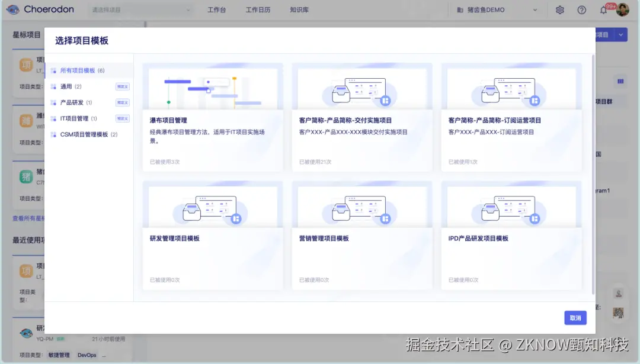Open the 工作台 menu item
640x364 pixels.
point(216,9)
